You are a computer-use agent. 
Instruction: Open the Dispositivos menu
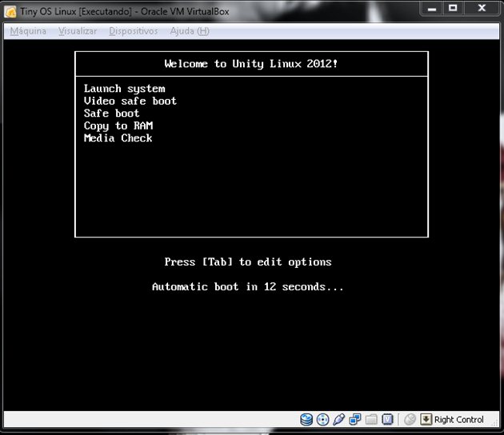(134, 31)
